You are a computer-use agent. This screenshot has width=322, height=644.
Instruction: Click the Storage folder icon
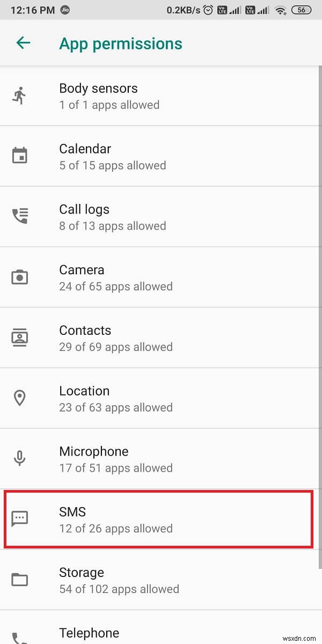(20, 580)
